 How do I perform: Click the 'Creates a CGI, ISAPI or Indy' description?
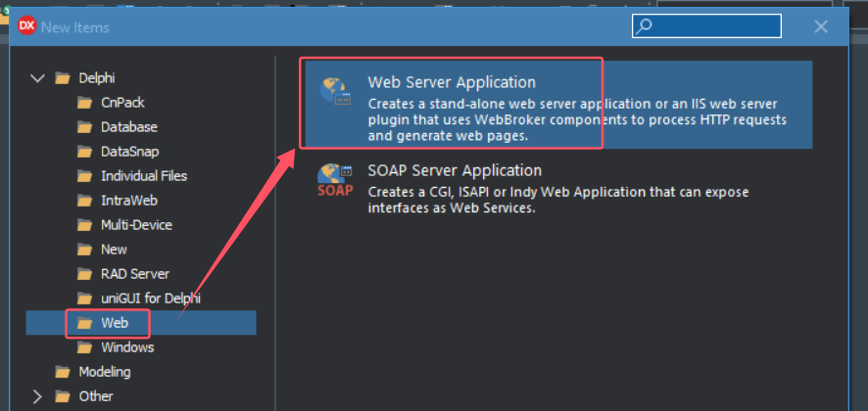point(558,201)
